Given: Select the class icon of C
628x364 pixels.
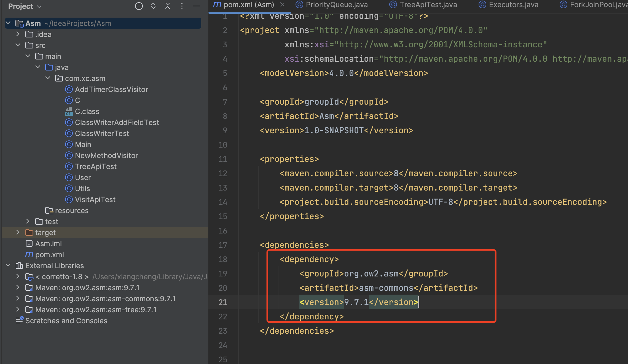Looking at the screenshot, I should 69,100.
